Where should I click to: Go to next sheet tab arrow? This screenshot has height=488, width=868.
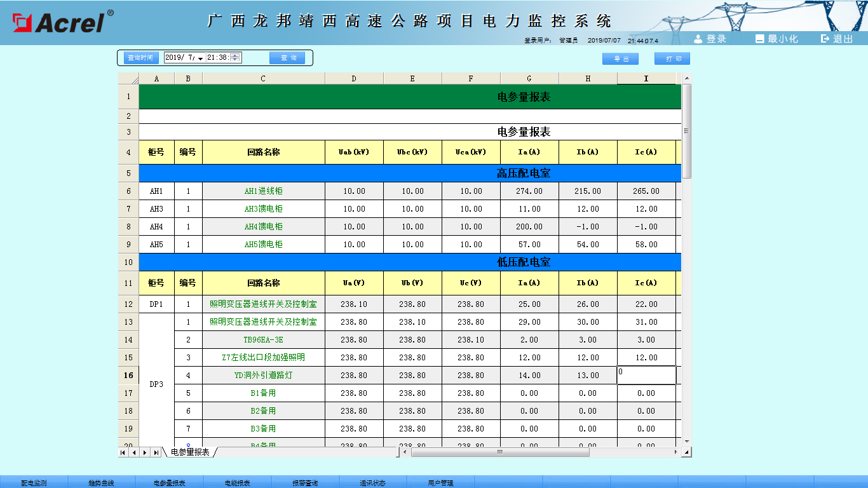pyautogui.click(x=144, y=452)
